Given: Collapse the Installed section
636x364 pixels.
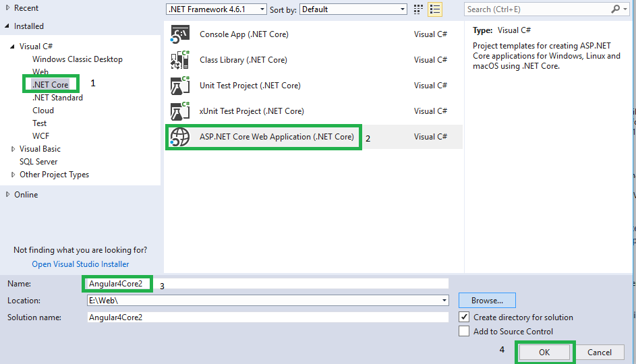Looking at the screenshot, I should (7, 26).
